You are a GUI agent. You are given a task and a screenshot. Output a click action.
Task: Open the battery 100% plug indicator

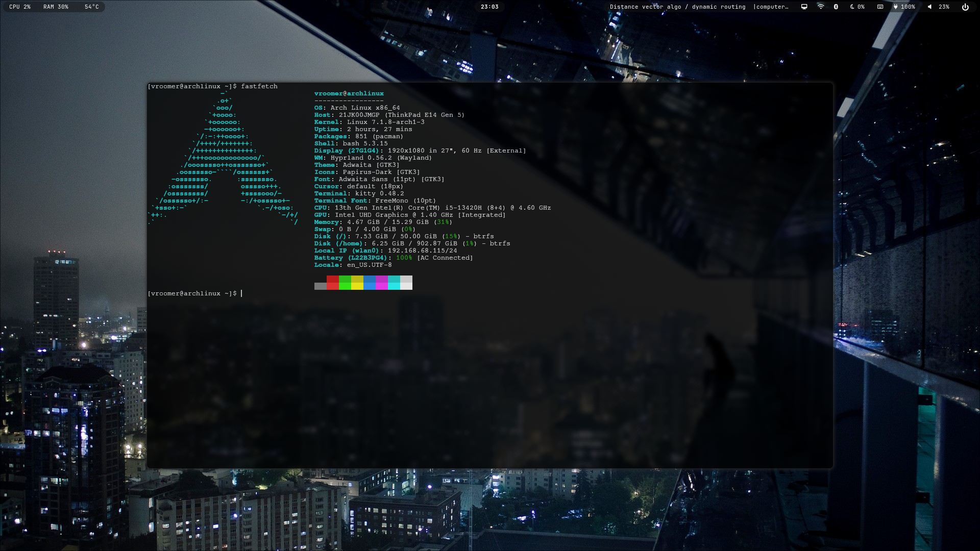click(904, 7)
